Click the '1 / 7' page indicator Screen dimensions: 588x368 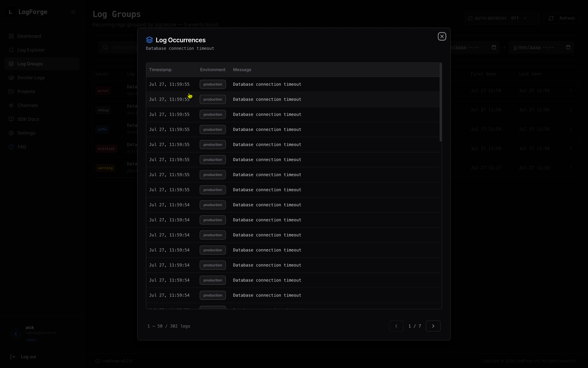(415, 326)
